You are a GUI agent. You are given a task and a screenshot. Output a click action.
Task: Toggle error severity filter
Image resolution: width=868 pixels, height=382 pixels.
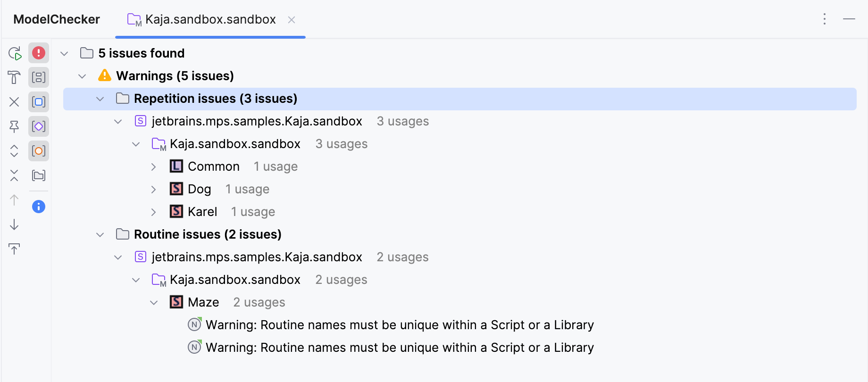click(x=39, y=53)
